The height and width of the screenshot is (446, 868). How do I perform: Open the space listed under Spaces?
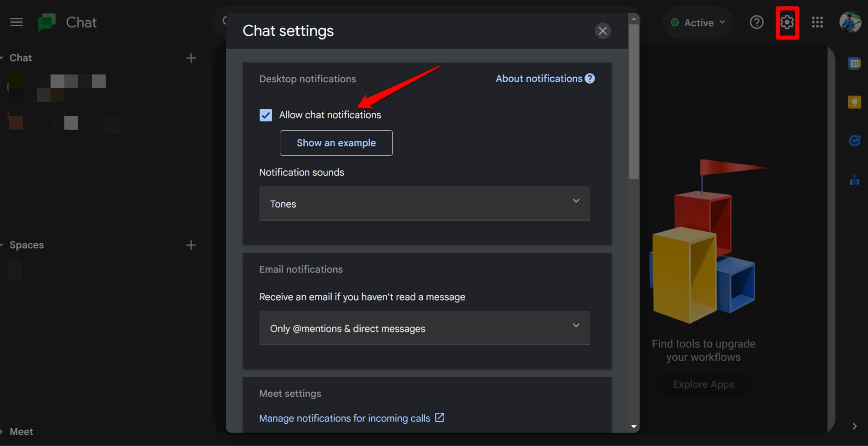(x=15, y=270)
